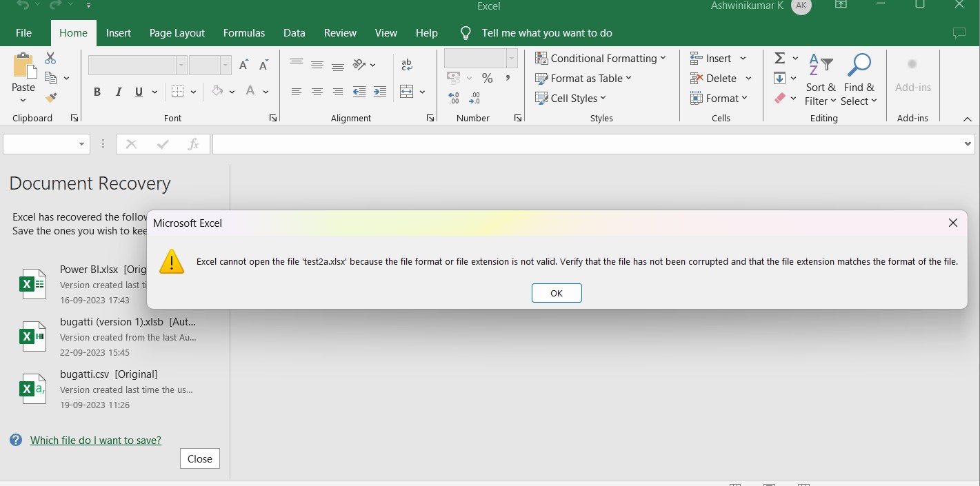Click the Borders icon

tap(177, 92)
